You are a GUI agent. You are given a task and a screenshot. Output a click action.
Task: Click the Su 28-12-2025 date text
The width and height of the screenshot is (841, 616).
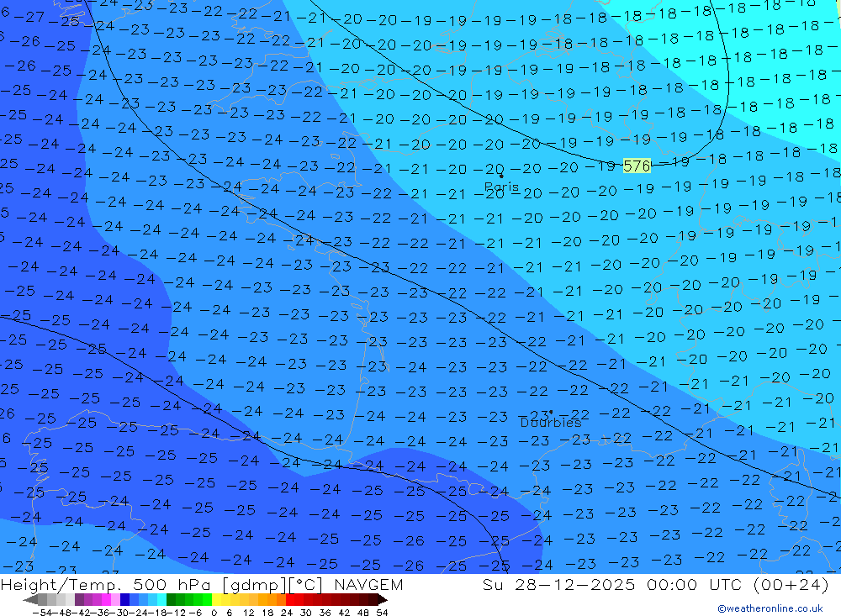558,584
